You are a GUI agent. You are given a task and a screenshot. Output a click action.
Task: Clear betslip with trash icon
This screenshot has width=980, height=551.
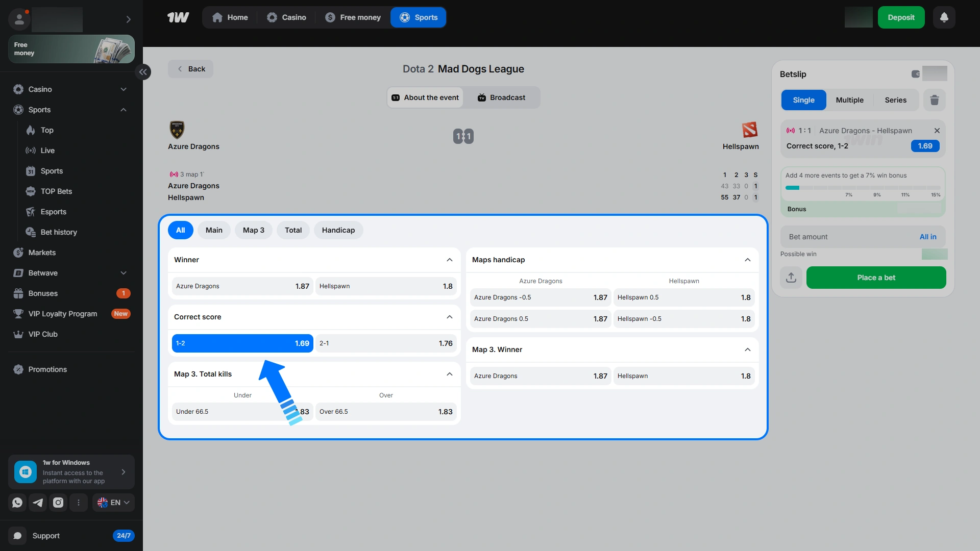click(x=935, y=100)
